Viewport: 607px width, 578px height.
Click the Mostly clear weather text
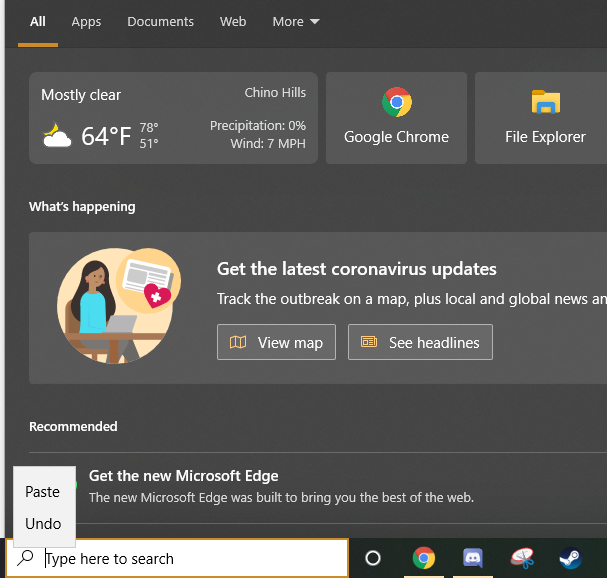81,95
